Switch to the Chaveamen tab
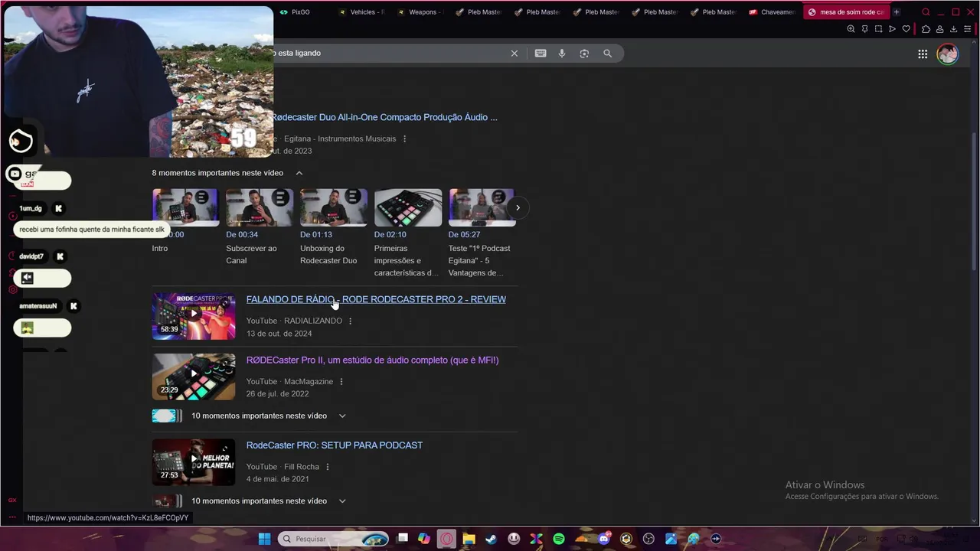980x551 pixels. tap(773, 12)
